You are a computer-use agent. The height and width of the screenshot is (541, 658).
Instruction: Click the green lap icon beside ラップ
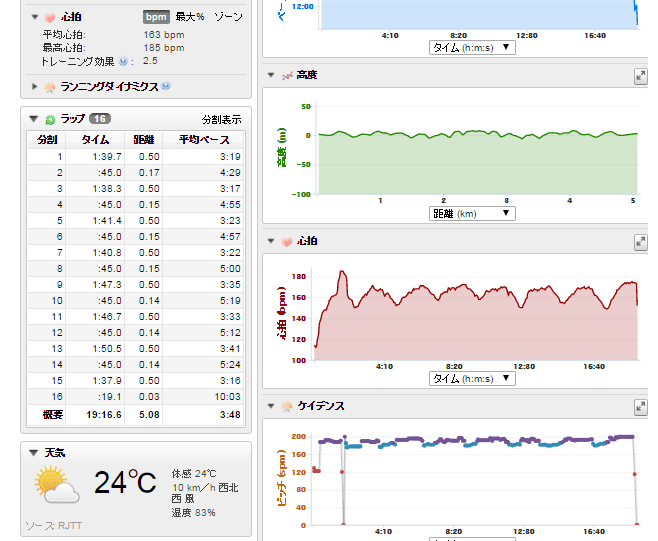click(50, 119)
